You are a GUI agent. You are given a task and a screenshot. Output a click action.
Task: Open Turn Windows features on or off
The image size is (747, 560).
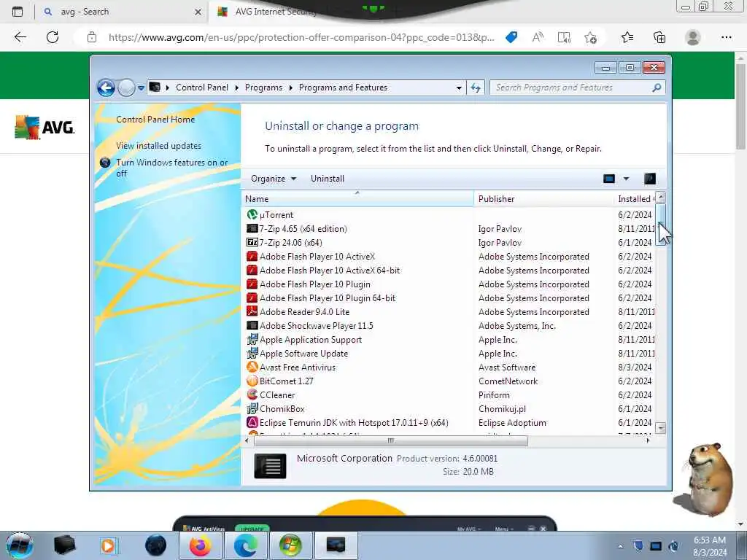pyautogui.click(x=172, y=168)
